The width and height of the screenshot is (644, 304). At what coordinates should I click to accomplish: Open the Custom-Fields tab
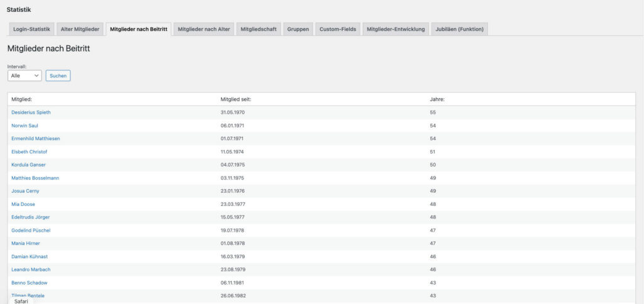338,30
